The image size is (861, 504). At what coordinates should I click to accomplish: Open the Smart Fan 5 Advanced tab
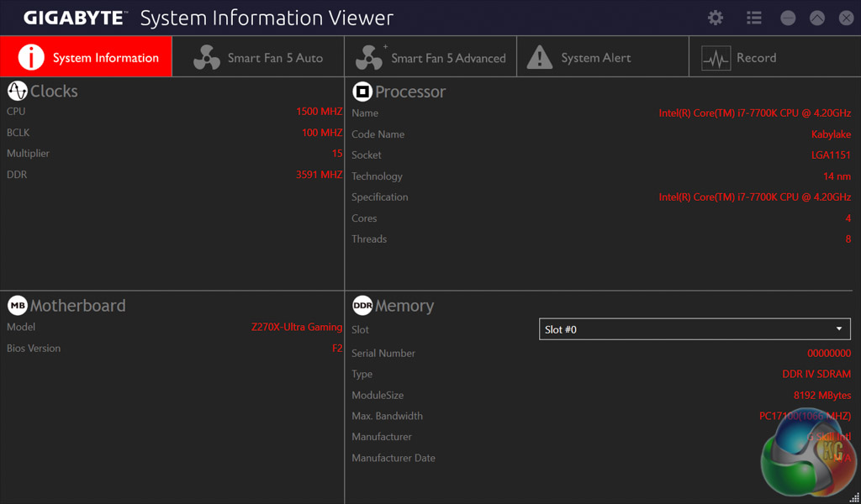tap(431, 57)
